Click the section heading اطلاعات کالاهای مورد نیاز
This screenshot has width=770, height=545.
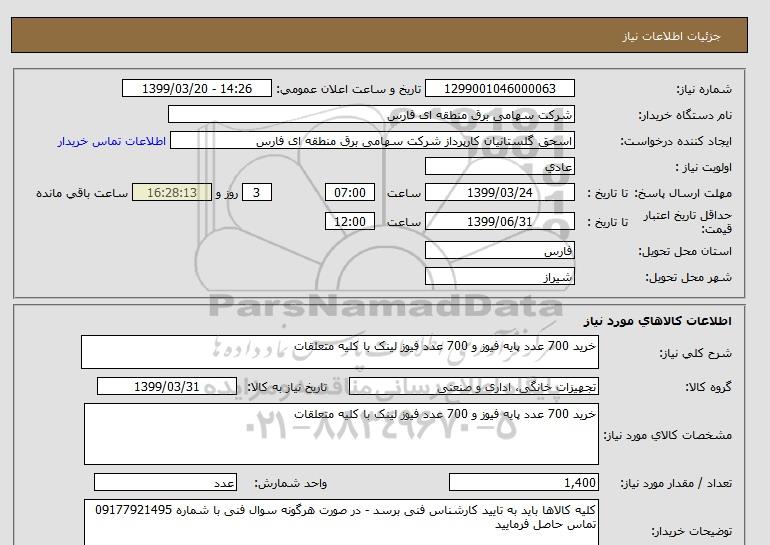(658, 321)
